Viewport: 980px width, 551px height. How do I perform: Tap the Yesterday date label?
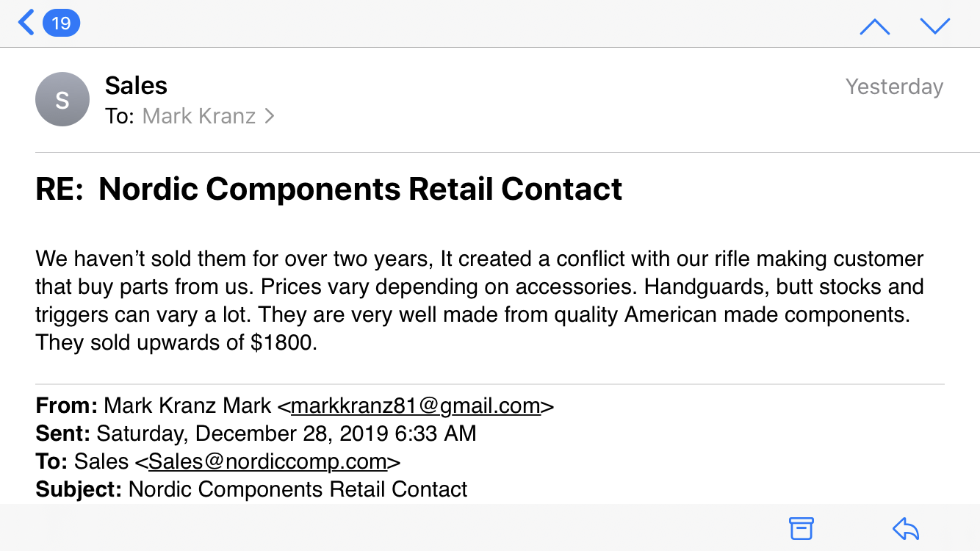coord(894,87)
